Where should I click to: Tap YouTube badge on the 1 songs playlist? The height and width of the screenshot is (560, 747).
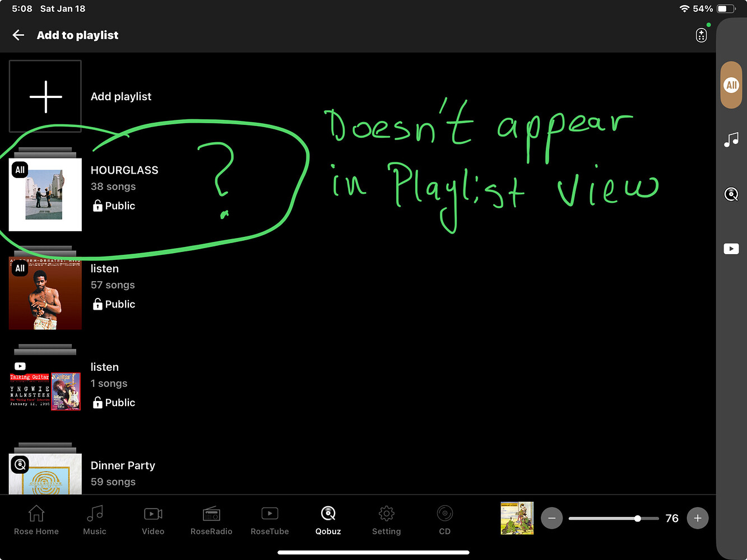click(x=20, y=366)
